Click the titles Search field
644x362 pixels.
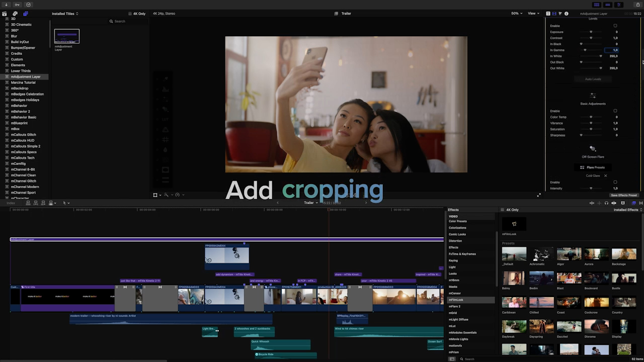(128, 21)
